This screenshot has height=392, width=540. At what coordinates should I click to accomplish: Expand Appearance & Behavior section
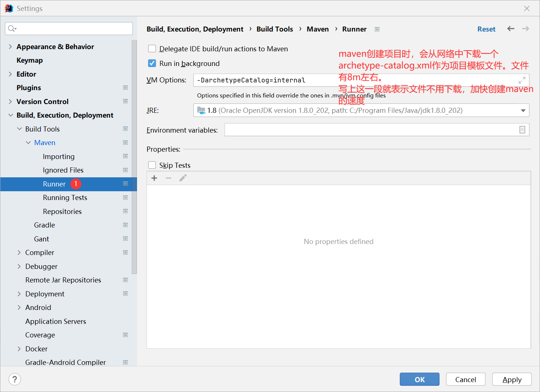coord(10,47)
